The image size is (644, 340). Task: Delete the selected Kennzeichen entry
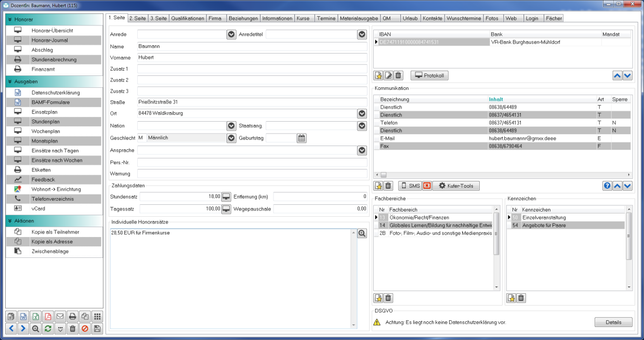point(521,298)
